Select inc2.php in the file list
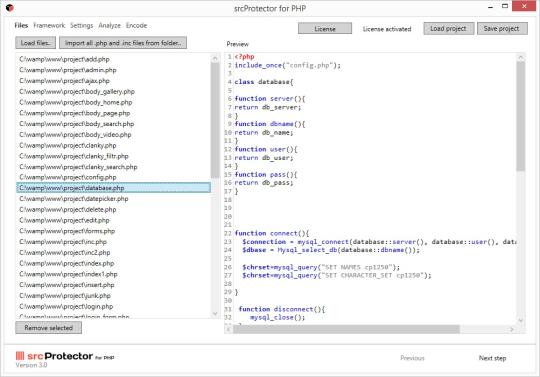Image resolution: width=540 pixels, height=377 pixels. pyautogui.click(x=113, y=252)
